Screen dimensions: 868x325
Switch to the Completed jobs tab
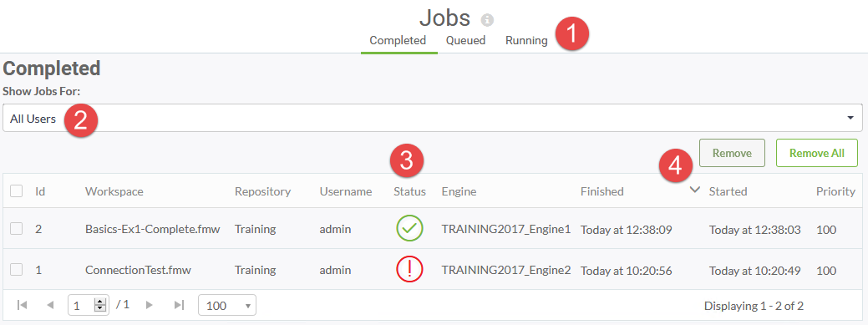point(398,40)
